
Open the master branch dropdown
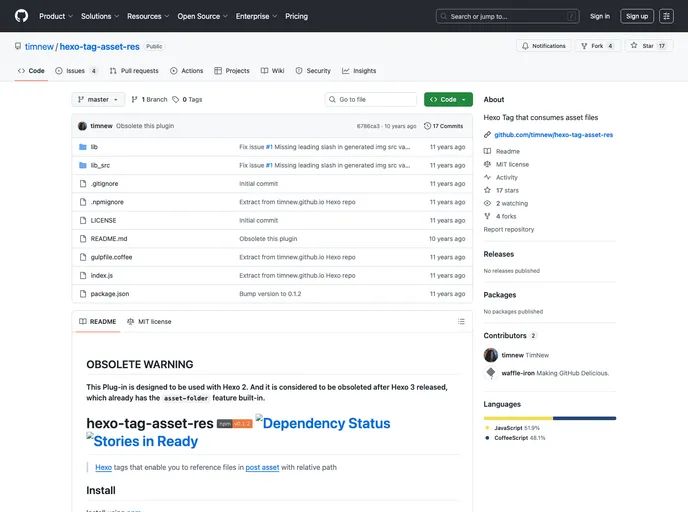tap(98, 100)
